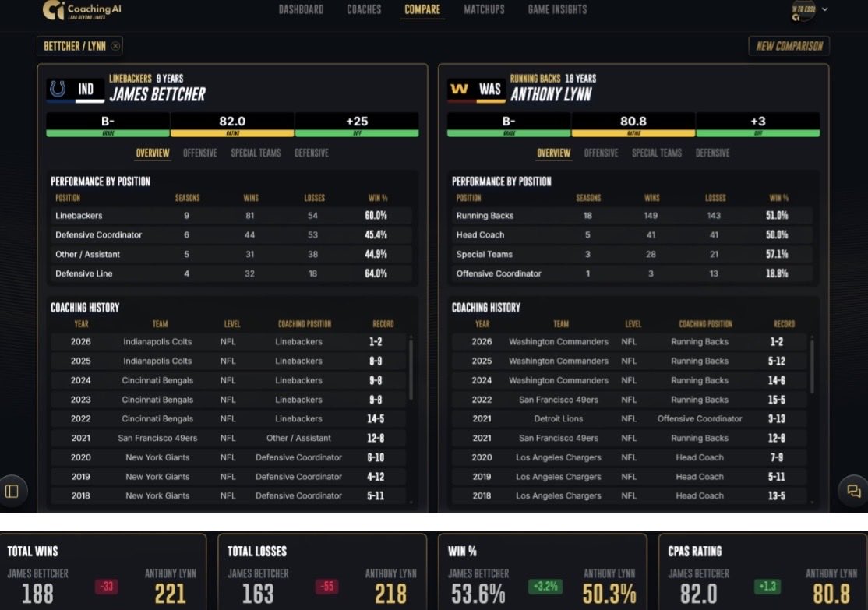Viewport: 868px width, 610px height.
Task: Close the Bettcher / Lynn comparison chip
Action: [115, 46]
